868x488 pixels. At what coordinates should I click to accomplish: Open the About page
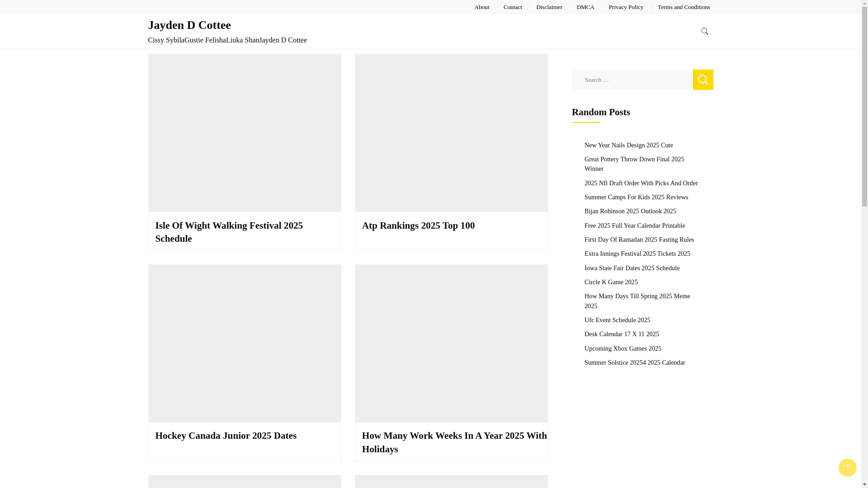coord(481,7)
